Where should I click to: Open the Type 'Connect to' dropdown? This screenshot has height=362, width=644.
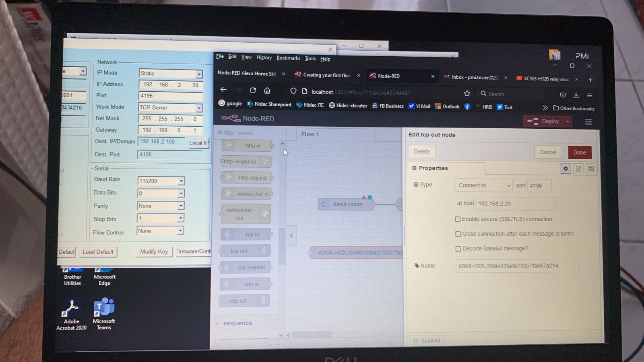(483, 185)
